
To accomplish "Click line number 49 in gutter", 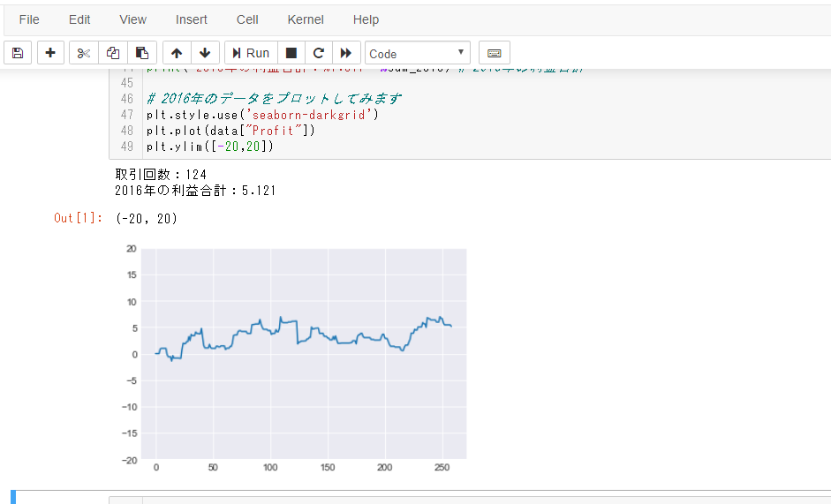I will pos(126,147).
